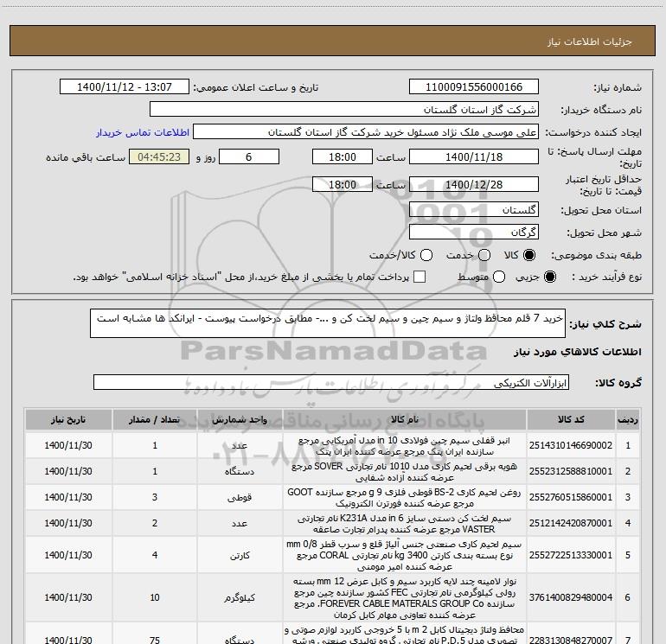Click the goods group field ابزارآلات الکتریکی
This screenshot has height=644, width=666.
point(331,382)
